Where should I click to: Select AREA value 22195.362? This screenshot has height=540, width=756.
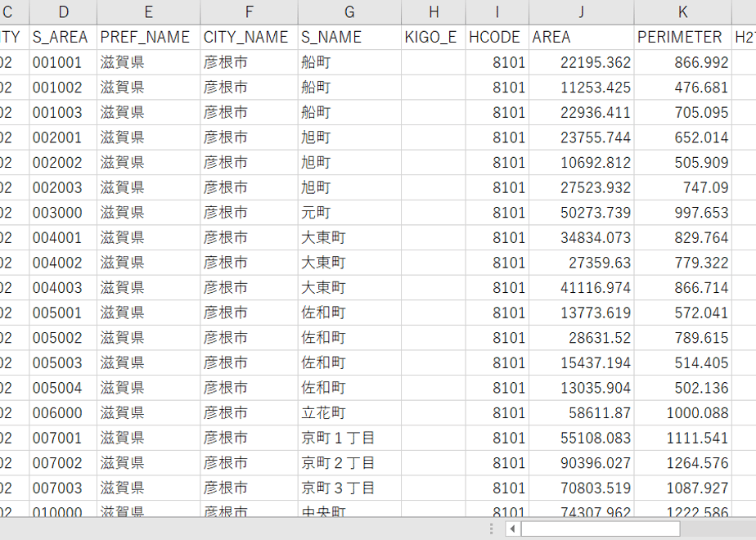[582, 62]
